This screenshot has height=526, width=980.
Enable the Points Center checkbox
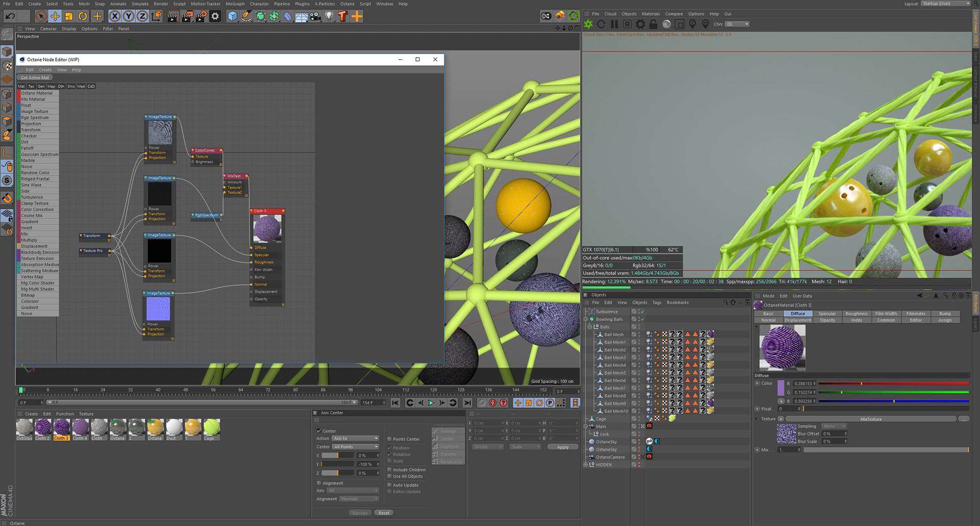point(389,439)
